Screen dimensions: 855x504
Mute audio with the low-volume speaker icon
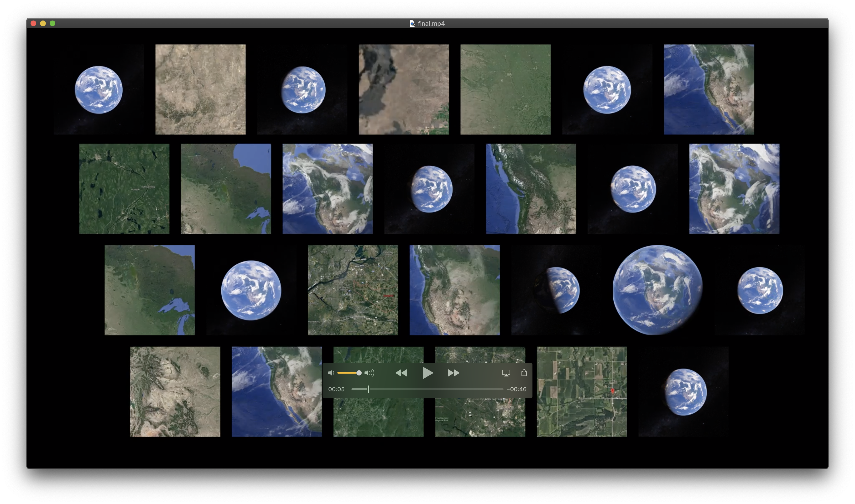[x=331, y=373]
